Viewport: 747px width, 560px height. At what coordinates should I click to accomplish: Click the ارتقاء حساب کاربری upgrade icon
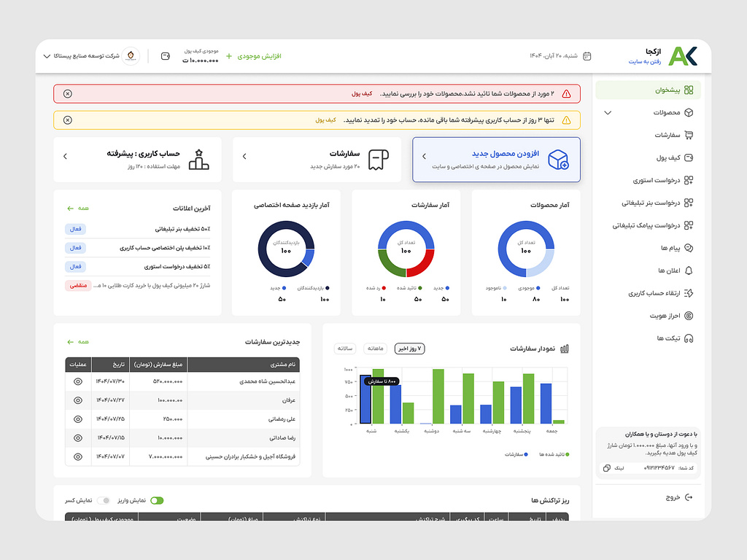tap(689, 292)
